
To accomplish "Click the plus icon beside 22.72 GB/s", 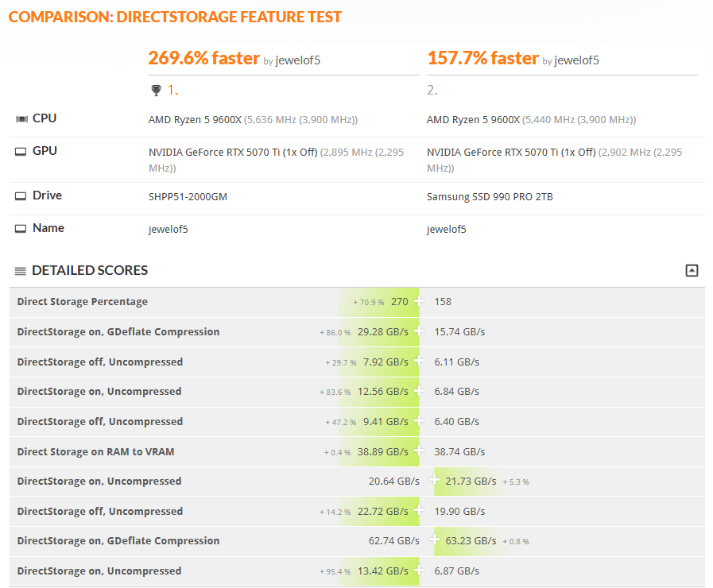I will pos(419,510).
